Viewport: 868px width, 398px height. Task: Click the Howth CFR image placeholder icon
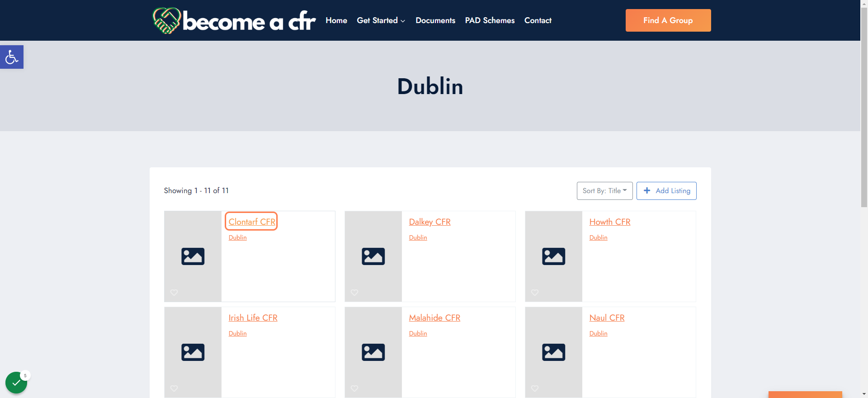point(554,256)
